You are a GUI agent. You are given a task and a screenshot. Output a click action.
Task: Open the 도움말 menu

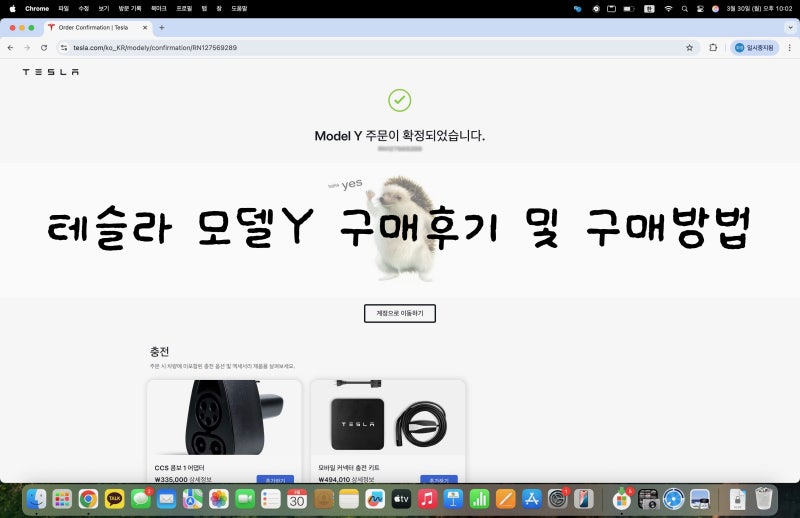click(x=239, y=9)
